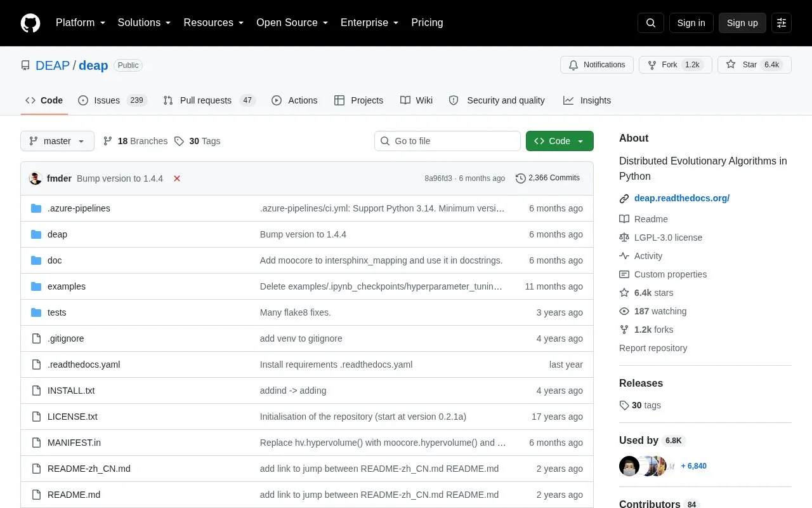Open the Wiki tab
The height and width of the screenshot is (508, 812).
416,100
